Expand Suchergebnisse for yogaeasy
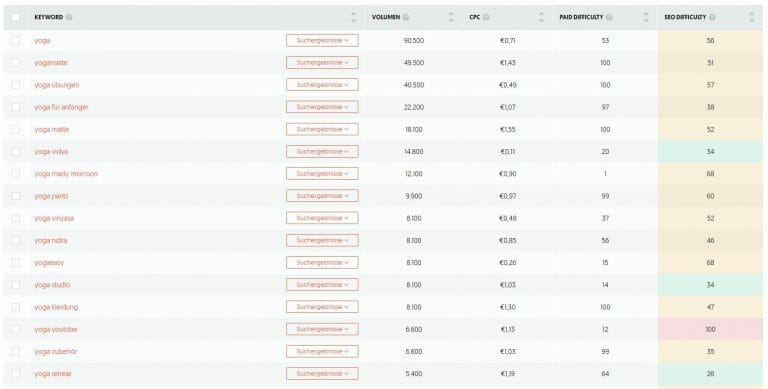This screenshot has height=389, width=768. pyautogui.click(x=322, y=263)
